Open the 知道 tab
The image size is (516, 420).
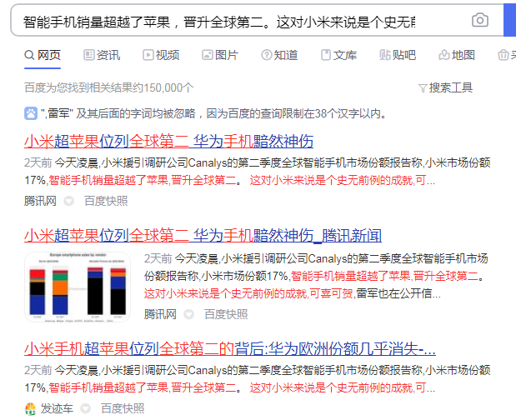(x=279, y=55)
